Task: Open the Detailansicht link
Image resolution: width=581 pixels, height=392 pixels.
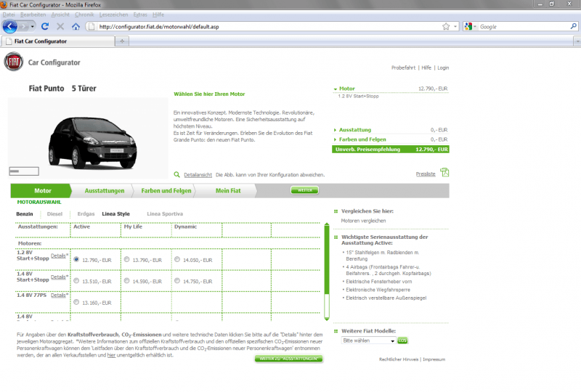Action: pyautogui.click(x=198, y=175)
